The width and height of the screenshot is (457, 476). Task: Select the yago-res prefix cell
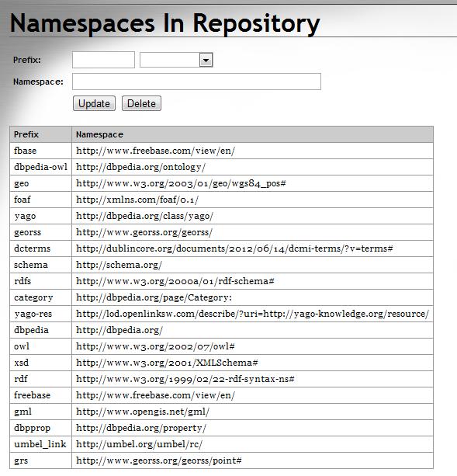tap(40, 314)
